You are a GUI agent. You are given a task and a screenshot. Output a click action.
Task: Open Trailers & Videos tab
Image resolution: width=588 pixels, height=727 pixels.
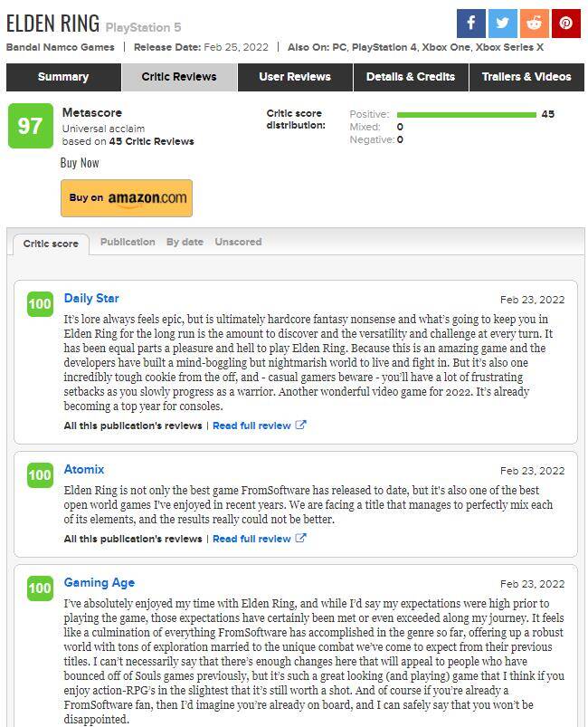point(526,77)
